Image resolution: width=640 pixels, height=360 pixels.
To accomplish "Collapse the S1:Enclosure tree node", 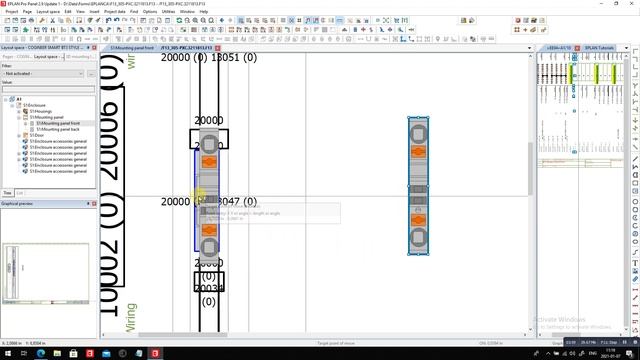I will [12, 105].
